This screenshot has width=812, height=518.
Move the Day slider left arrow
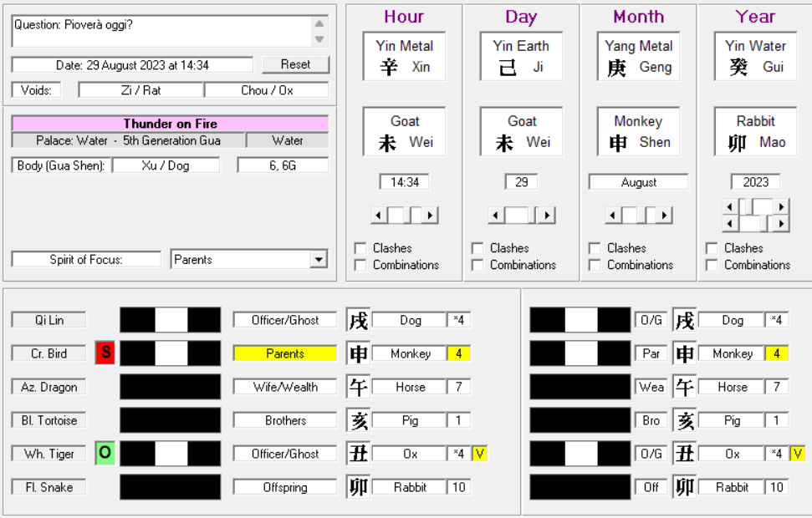tap(496, 216)
